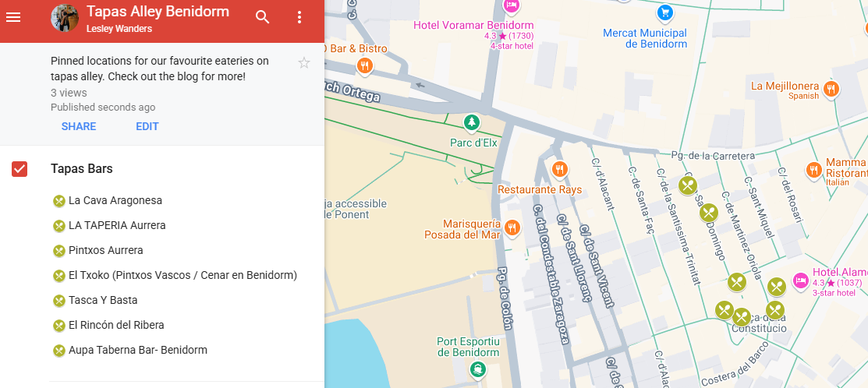Click the SHARE button

pos(79,126)
